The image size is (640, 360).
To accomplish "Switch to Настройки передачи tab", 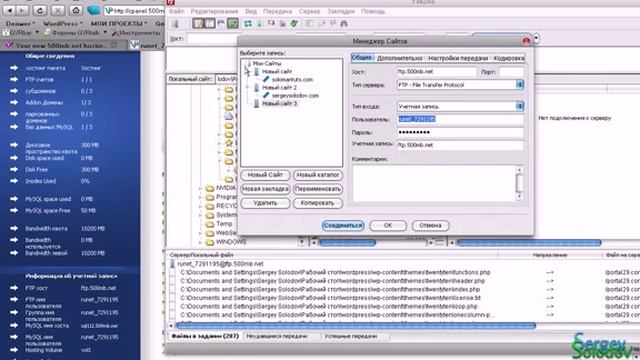I will point(458,58).
